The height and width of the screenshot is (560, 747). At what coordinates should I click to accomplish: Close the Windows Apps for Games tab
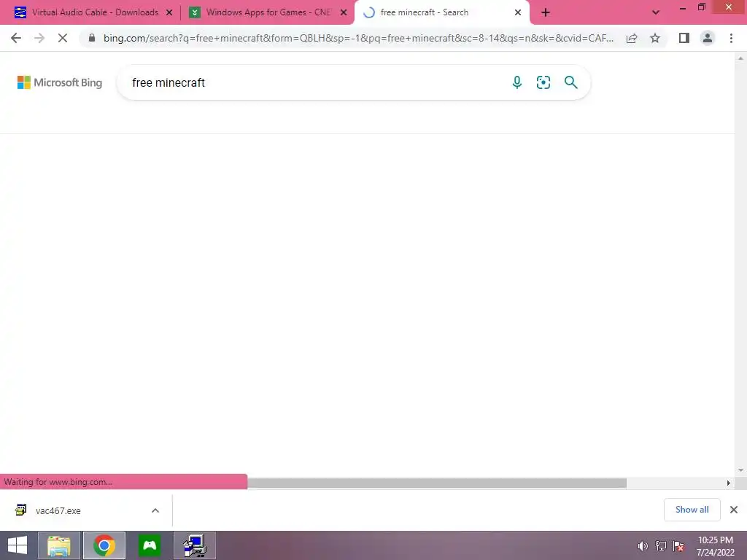344,13
